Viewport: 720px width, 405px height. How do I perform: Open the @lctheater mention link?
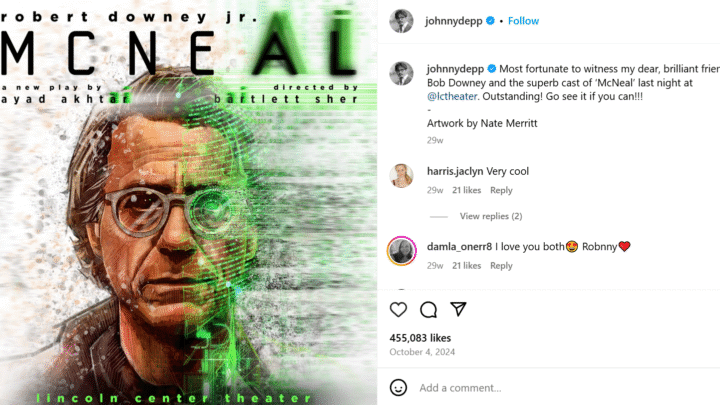(452, 96)
